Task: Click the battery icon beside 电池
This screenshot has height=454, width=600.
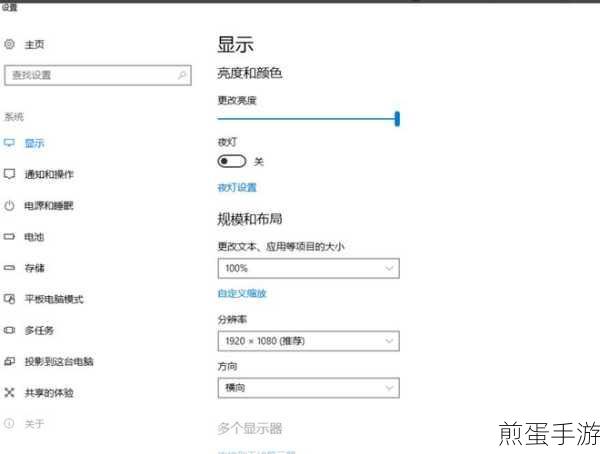Action: (x=9, y=237)
